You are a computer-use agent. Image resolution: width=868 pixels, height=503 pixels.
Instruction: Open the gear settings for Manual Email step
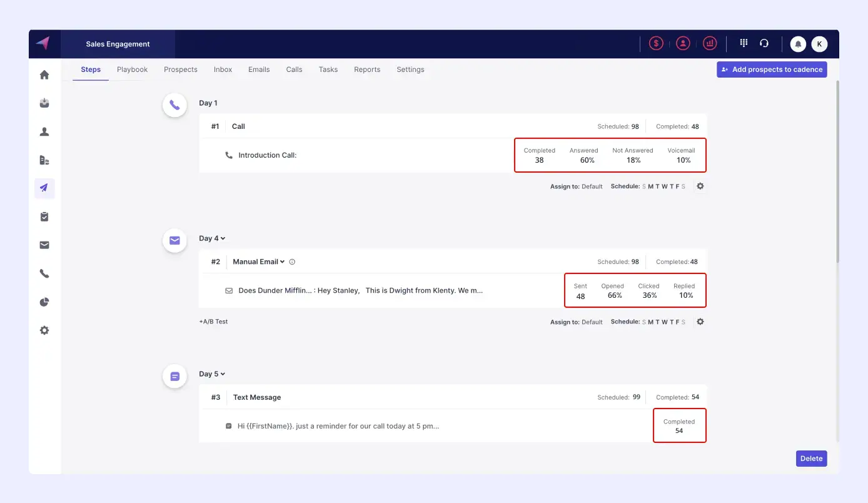700,322
